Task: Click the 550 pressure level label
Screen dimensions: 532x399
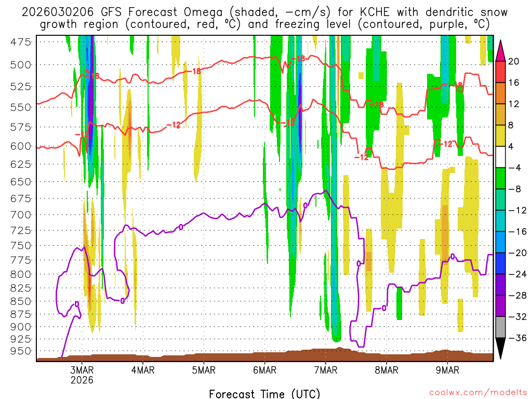Action: pyautogui.click(x=21, y=108)
